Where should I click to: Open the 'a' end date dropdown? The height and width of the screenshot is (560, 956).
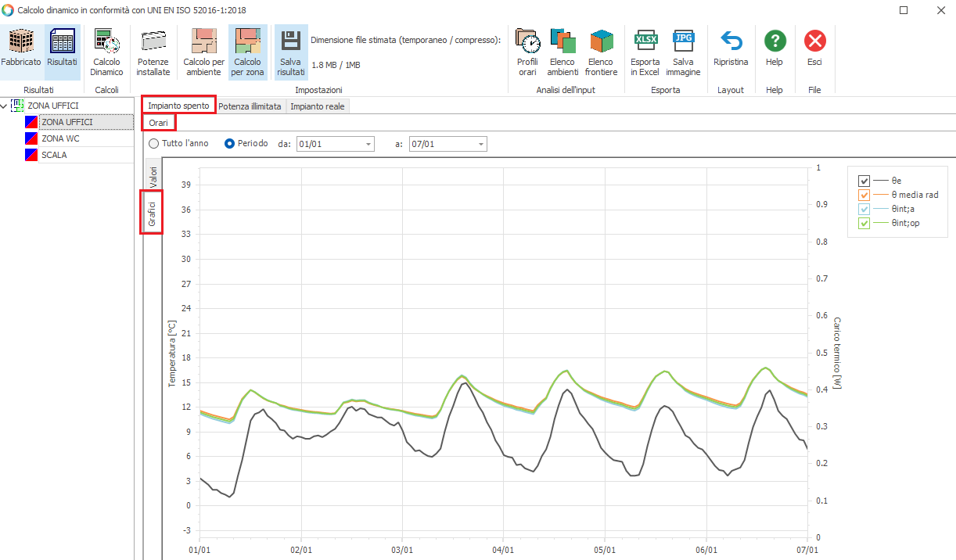481,144
